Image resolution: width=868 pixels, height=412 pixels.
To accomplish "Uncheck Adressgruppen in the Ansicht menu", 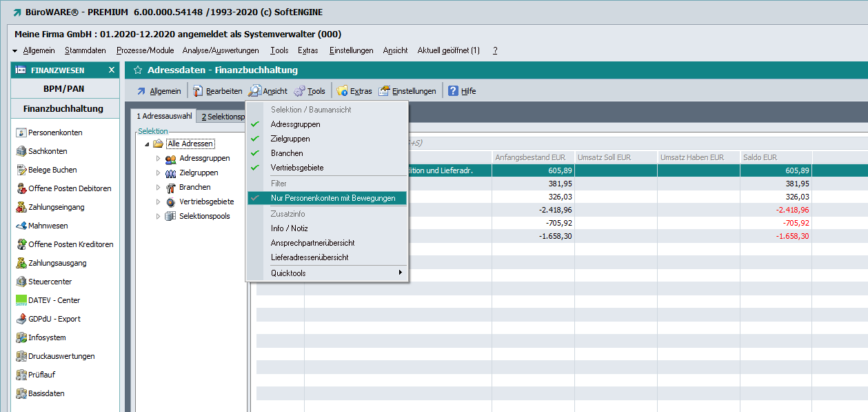I will (x=295, y=124).
